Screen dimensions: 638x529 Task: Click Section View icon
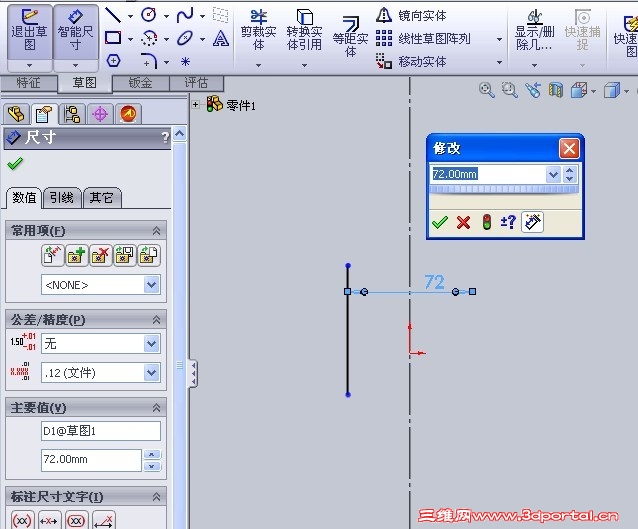pyautogui.click(x=555, y=90)
